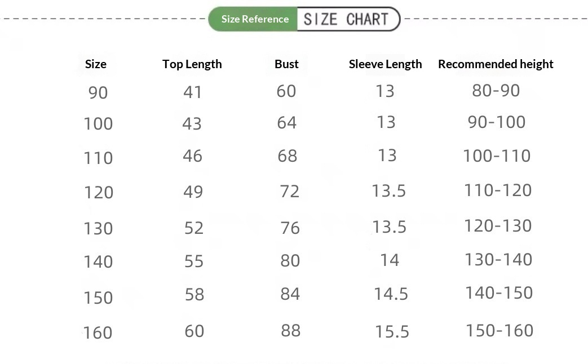Click recommended height 80-90

coord(496,91)
